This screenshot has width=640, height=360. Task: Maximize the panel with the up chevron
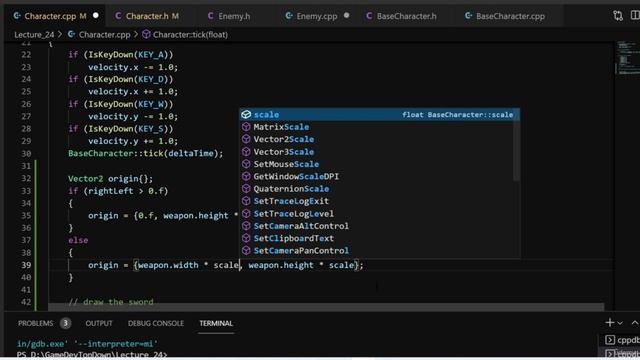(635, 323)
